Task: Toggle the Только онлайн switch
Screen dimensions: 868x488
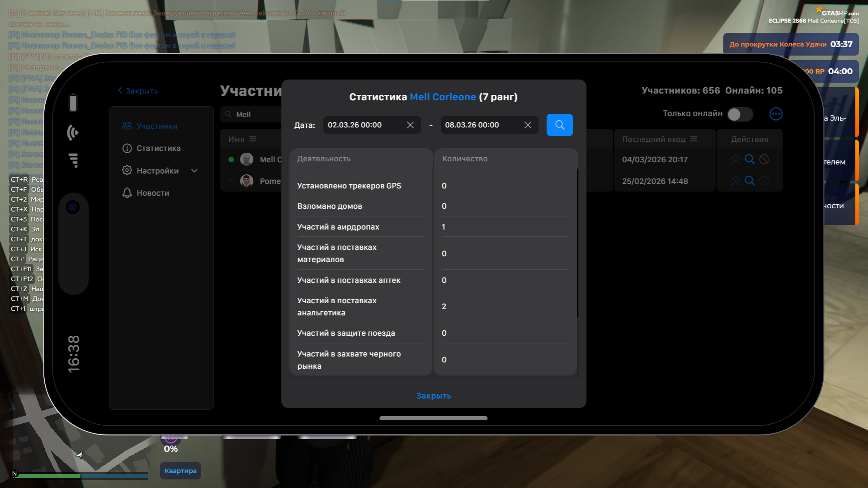Action: click(740, 114)
